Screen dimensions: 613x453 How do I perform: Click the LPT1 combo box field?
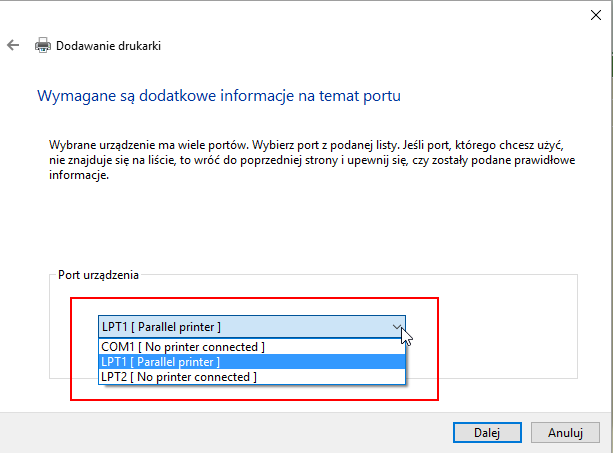(252, 327)
